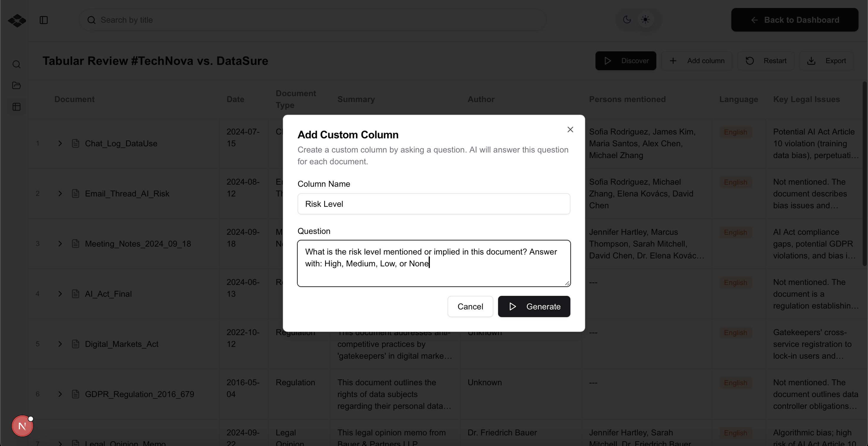Screen dimensions: 868x446
Task: Click the Generate button
Action: coord(534,306)
